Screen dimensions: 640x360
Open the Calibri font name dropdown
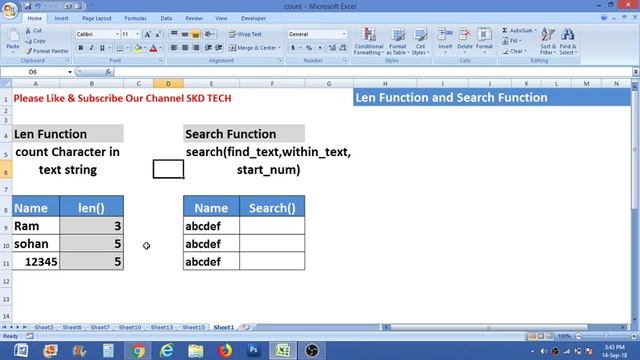point(117,34)
